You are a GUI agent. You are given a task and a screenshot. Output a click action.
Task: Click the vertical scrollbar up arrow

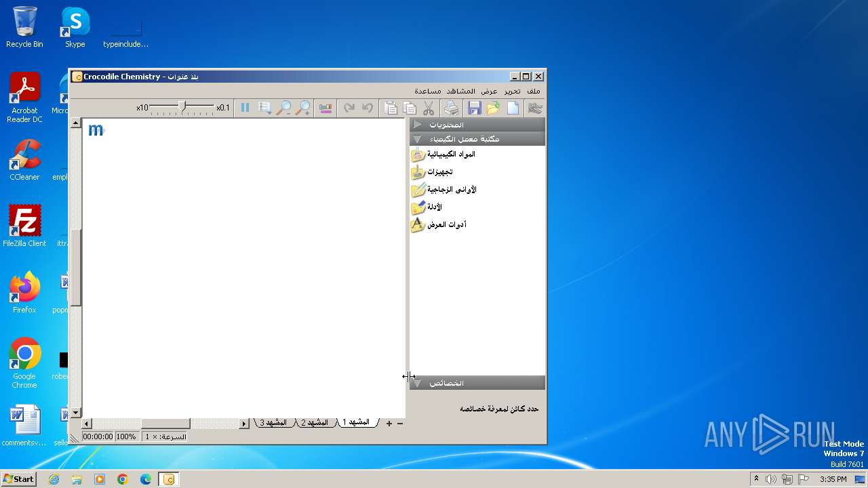76,123
